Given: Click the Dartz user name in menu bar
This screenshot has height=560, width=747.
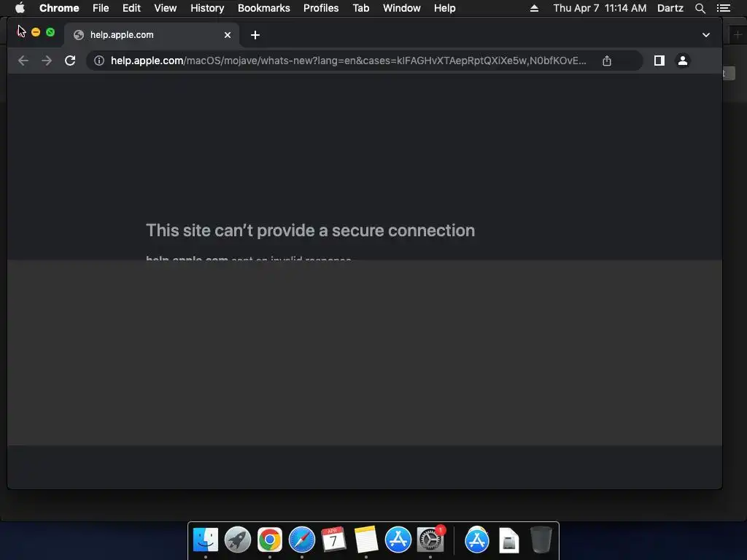Looking at the screenshot, I should pyautogui.click(x=670, y=8).
